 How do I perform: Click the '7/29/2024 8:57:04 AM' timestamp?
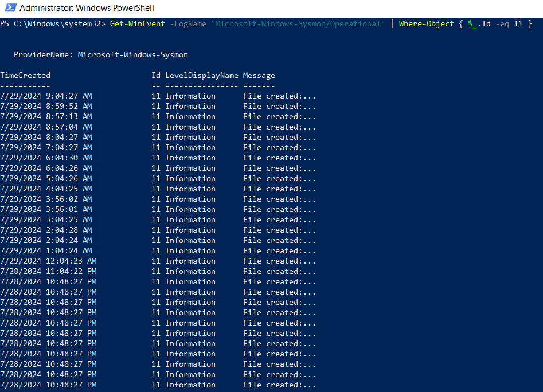tap(46, 127)
